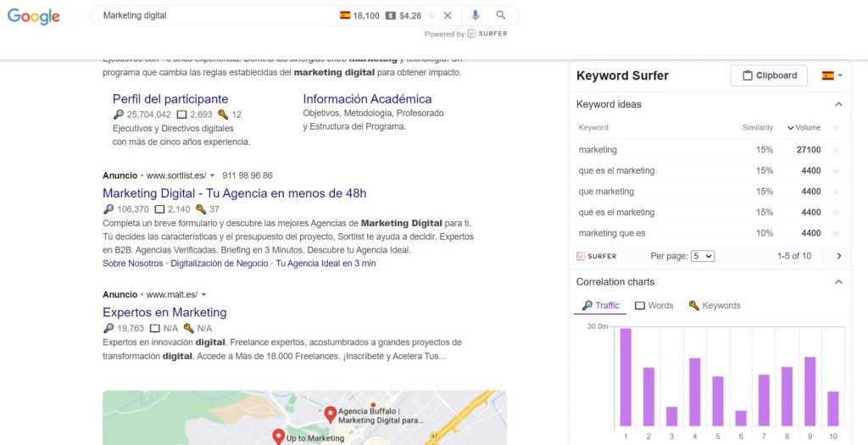Open 'Digitalización de Negocio' sitelink

(x=220, y=264)
